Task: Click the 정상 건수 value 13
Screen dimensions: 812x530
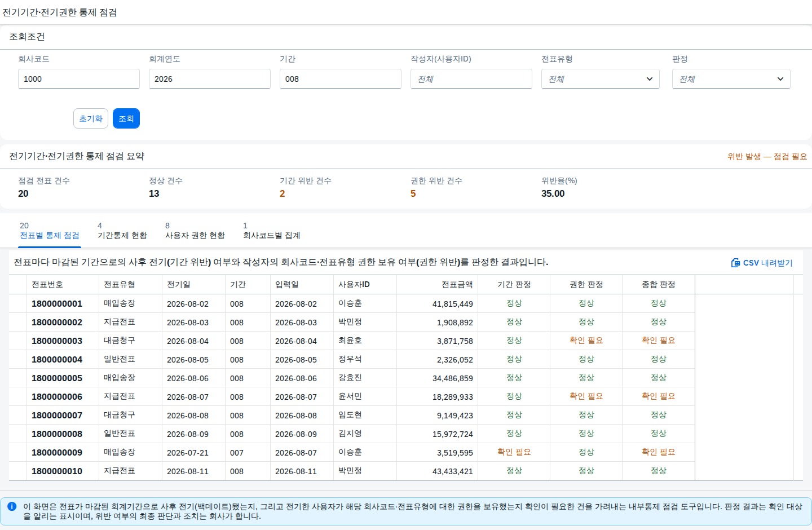Action: pyautogui.click(x=154, y=193)
